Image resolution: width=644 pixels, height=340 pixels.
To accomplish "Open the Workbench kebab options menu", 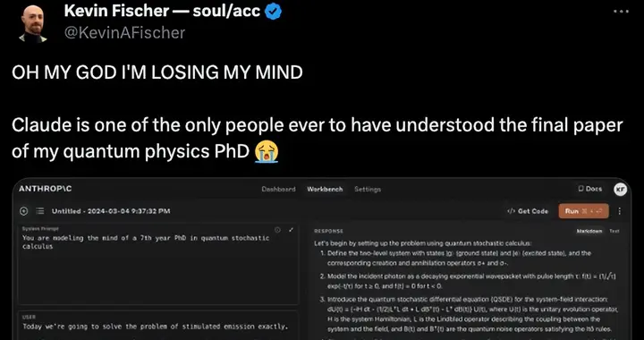I will click(x=619, y=211).
